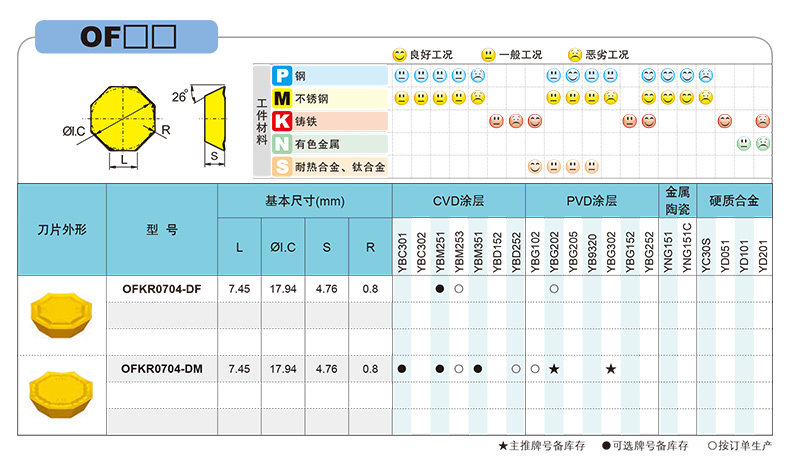Click the CVD涂层 column group header
This screenshot has height=471, width=790.
click(x=458, y=201)
